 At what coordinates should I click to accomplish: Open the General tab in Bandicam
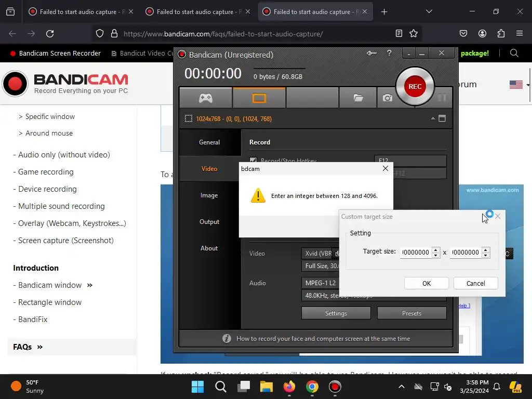click(209, 142)
